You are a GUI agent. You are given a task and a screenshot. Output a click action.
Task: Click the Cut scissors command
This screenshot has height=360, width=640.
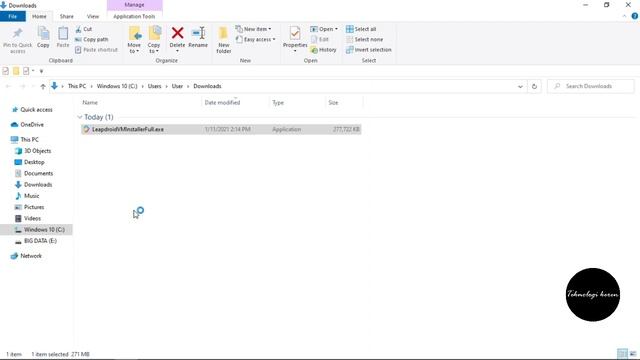[84, 29]
